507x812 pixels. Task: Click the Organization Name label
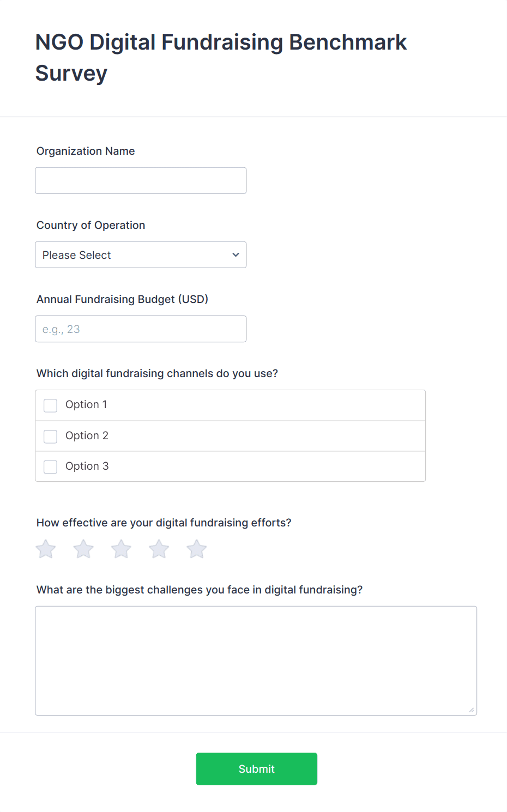coord(86,151)
